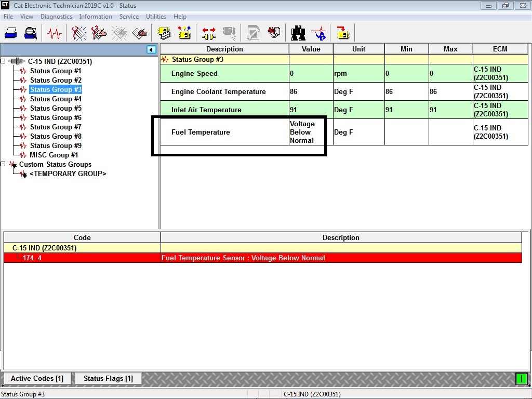
Task: Open Print Preview from the toolbar
Action: point(30,33)
